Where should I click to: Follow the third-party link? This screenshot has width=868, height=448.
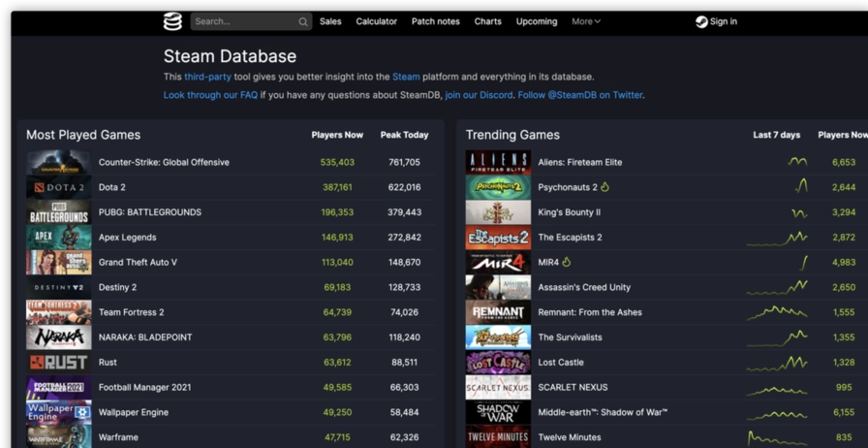[x=207, y=77]
